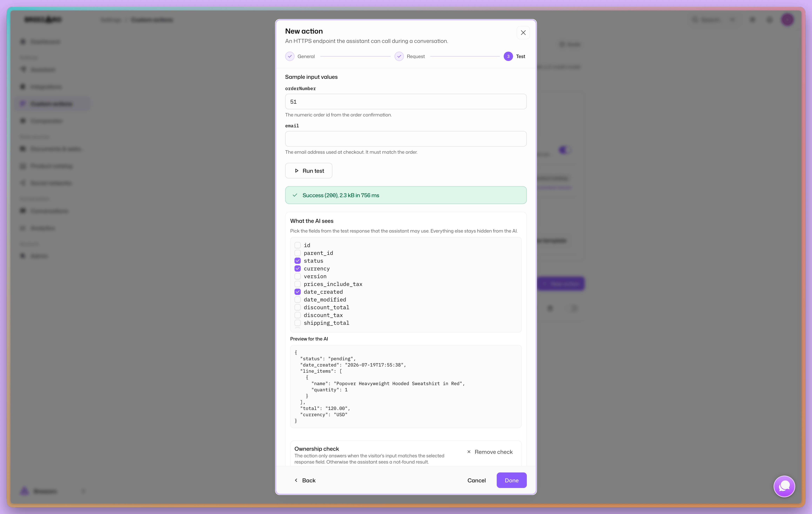Check the id field checkbox
Viewport: 812px width, 514px height.
click(x=297, y=245)
